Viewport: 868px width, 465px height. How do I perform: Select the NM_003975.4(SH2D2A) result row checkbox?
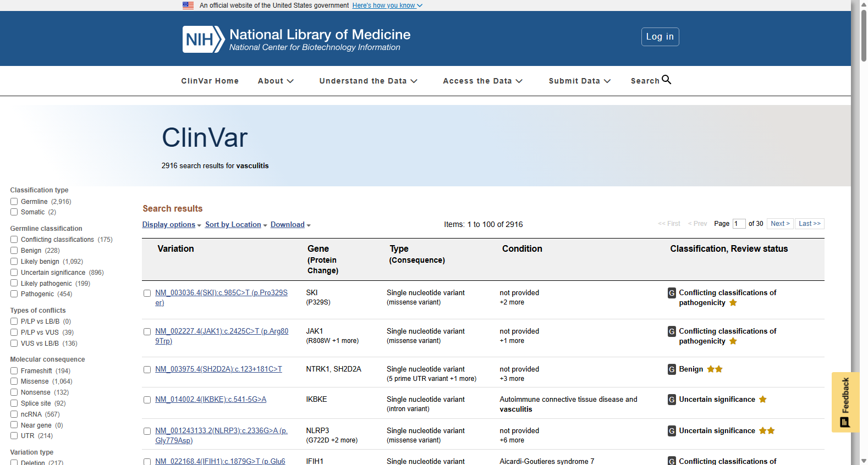tap(147, 370)
